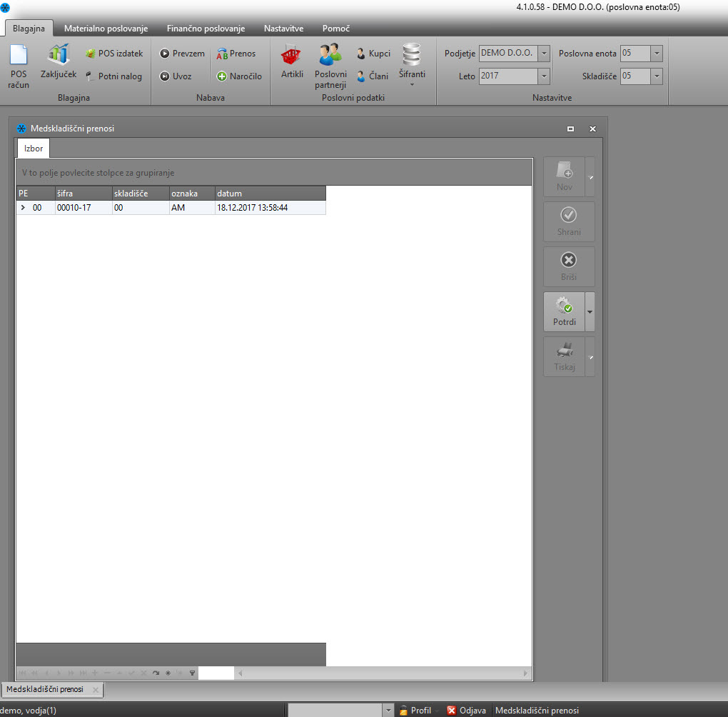Click the POS izdatek button
This screenshot has height=717, width=728.
click(x=114, y=54)
